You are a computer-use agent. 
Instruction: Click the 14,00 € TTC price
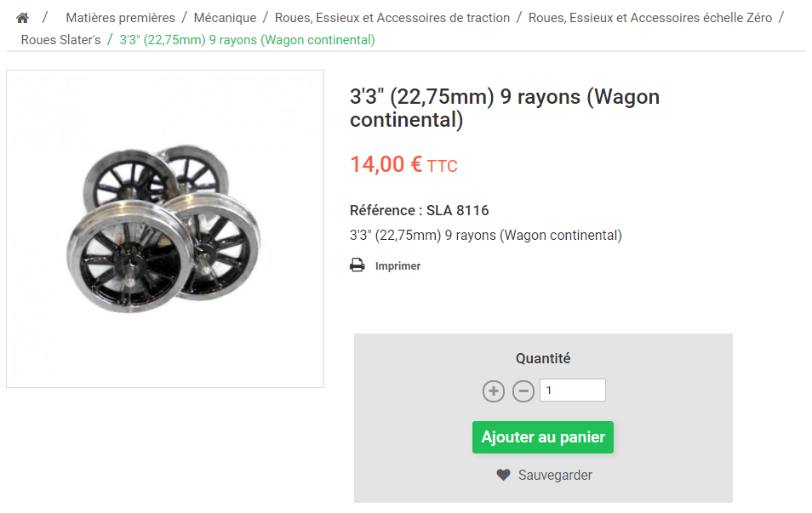(x=404, y=164)
